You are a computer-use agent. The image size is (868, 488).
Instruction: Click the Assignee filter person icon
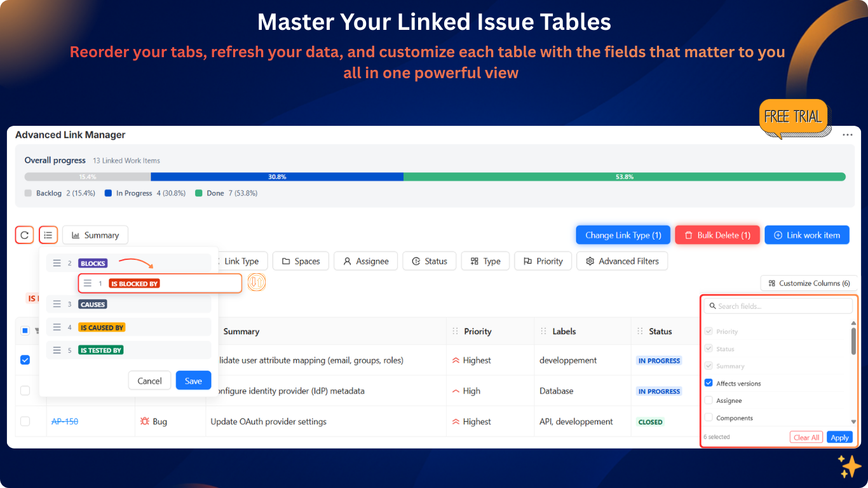(347, 261)
